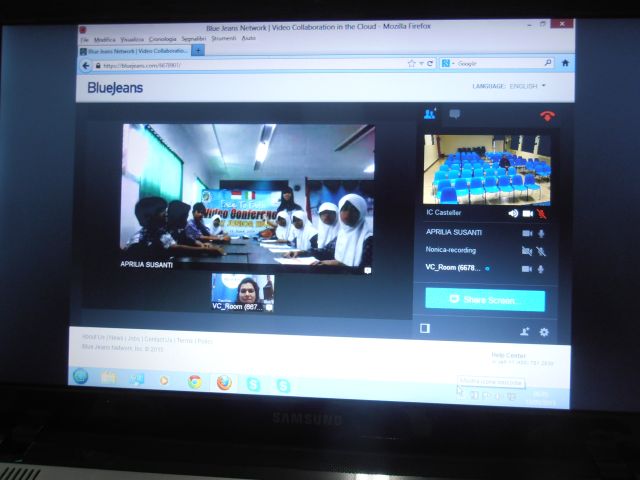Toggle APRILIA SUSANTI's microphone
This screenshot has width=640, height=480.
tap(541, 233)
